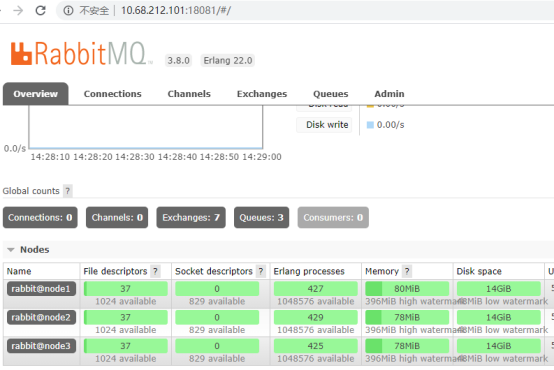The width and height of the screenshot is (554, 370).
Task: Click the browser address bar URL
Action: [x=176, y=10]
